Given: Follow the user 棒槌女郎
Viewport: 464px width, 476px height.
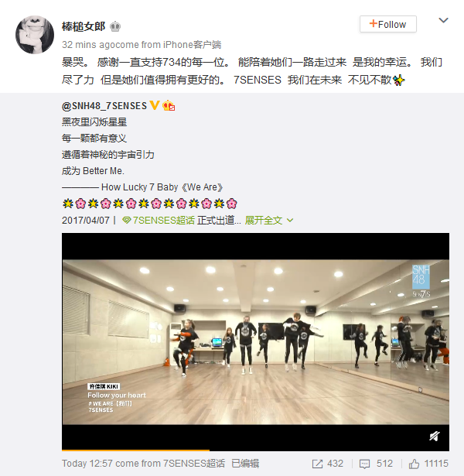Looking at the screenshot, I should pyautogui.click(x=388, y=24).
